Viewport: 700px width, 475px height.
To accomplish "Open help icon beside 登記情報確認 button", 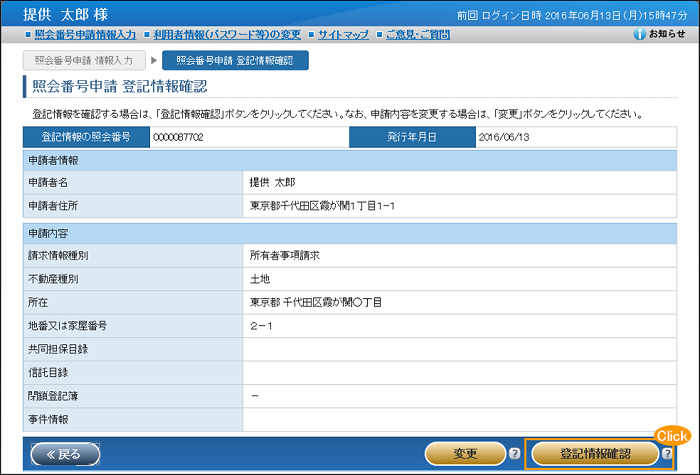I will coord(667,454).
